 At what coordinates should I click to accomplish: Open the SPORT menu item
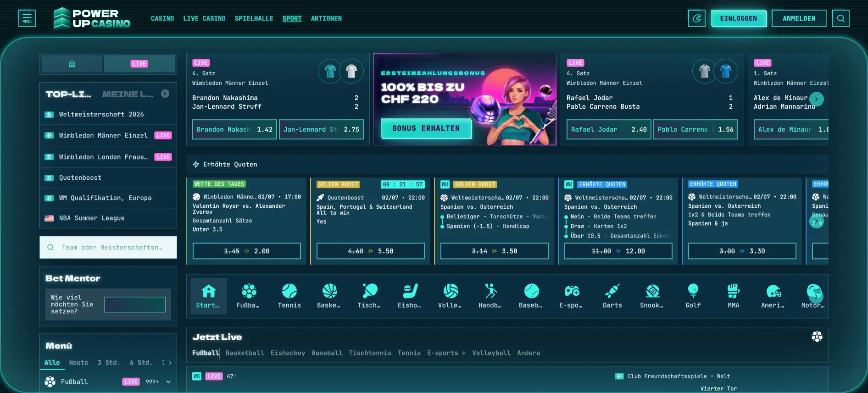point(292,18)
